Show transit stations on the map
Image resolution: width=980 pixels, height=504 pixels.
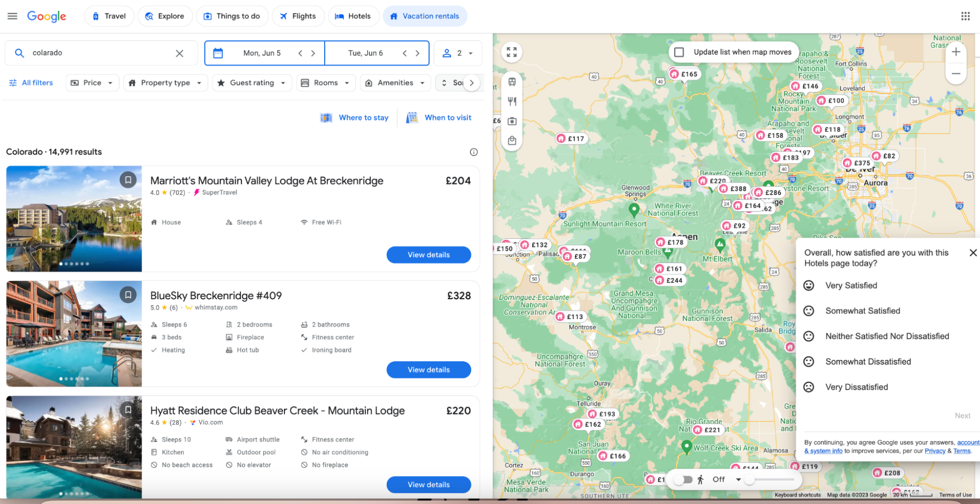point(512,81)
